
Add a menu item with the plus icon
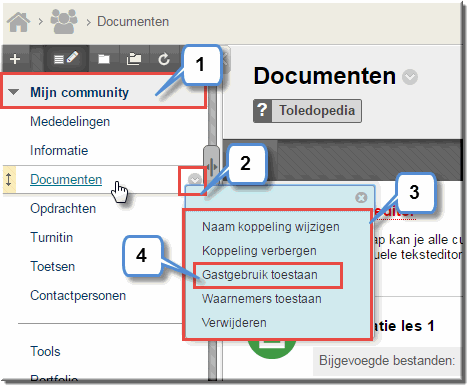click(15, 59)
